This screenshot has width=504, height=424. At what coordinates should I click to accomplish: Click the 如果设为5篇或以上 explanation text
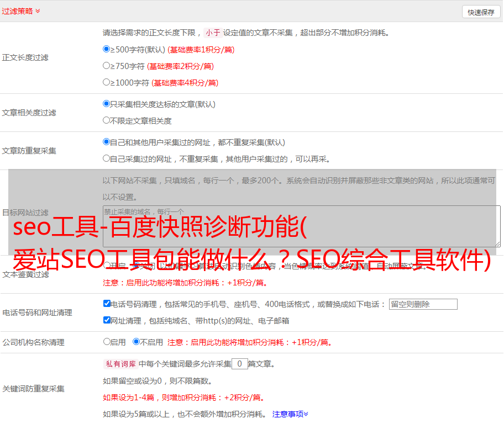[185, 414]
